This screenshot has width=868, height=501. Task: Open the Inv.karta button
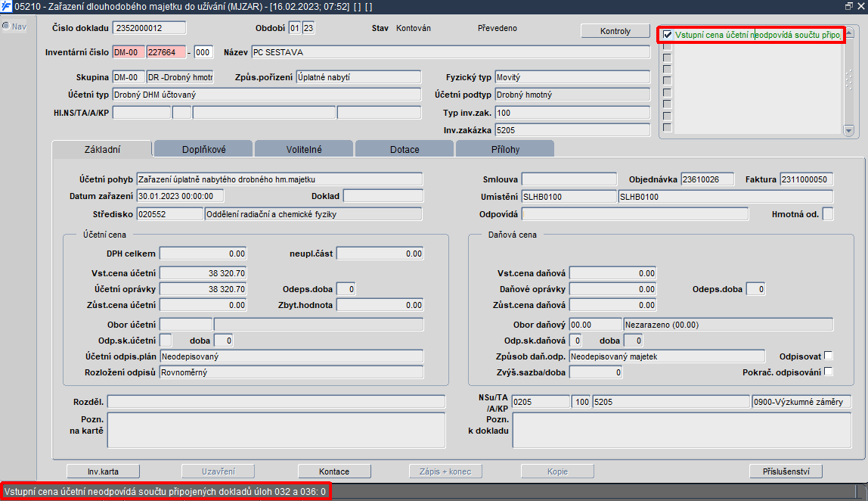coord(103,471)
